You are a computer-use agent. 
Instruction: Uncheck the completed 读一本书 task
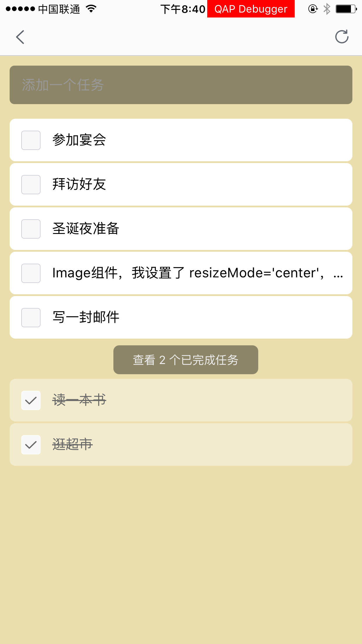[31, 400]
